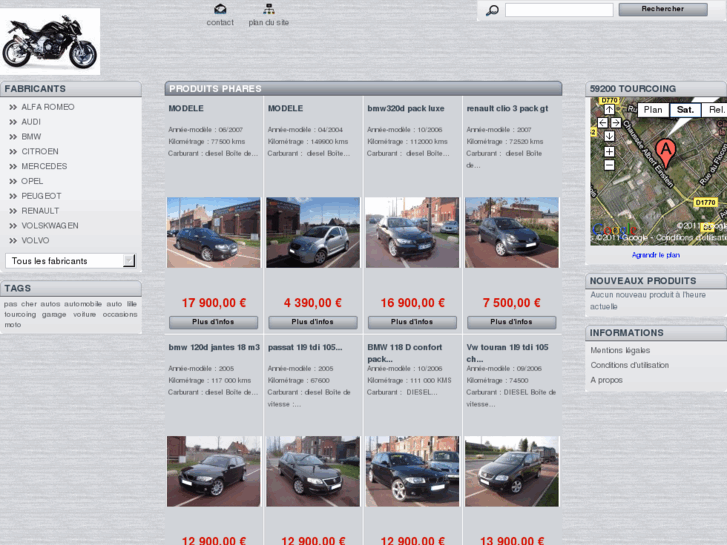Switch map to Rel. view
Screen dimensions: 727x545
[x=714, y=110]
